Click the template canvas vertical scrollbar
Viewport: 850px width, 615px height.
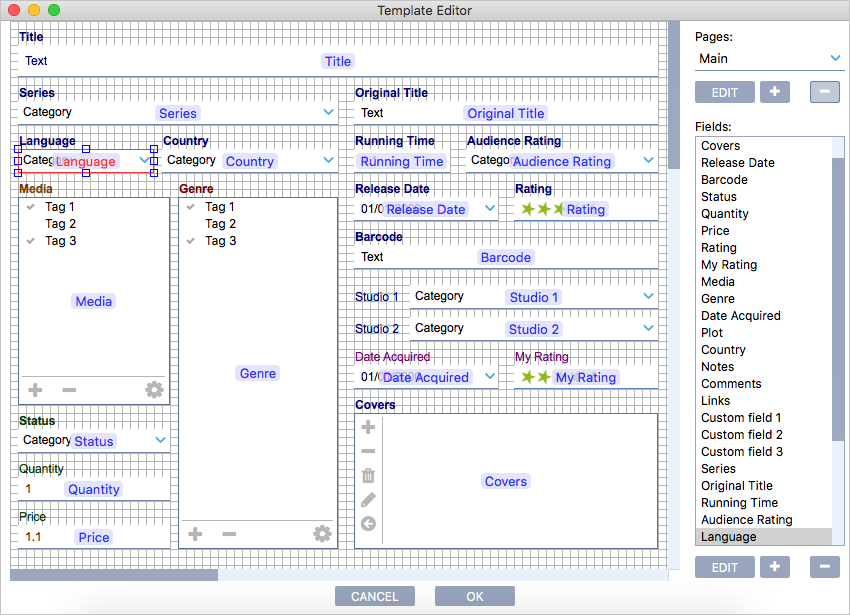tap(674, 95)
